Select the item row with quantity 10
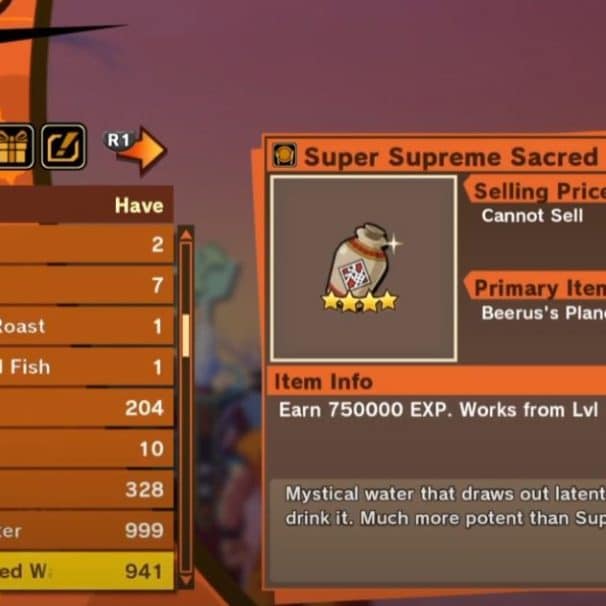 point(87,448)
